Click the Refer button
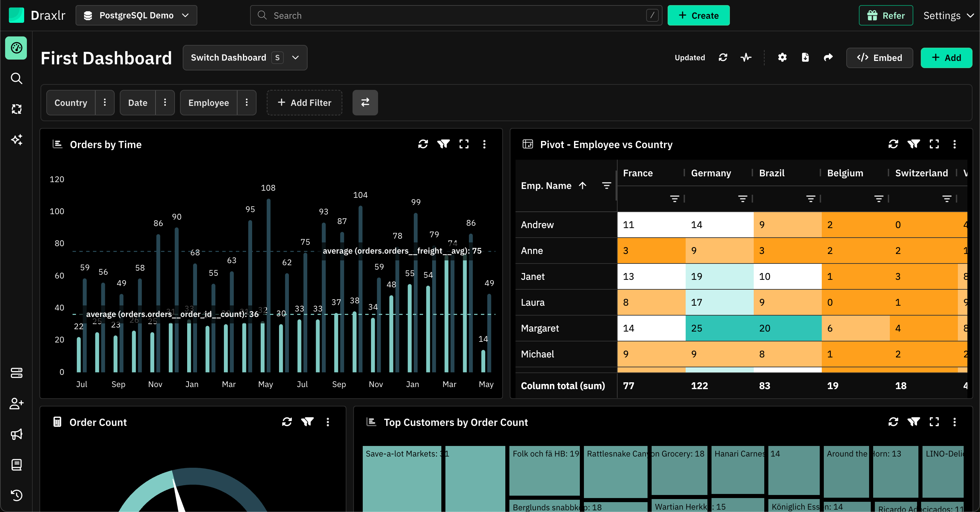980x512 pixels. (886, 15)
